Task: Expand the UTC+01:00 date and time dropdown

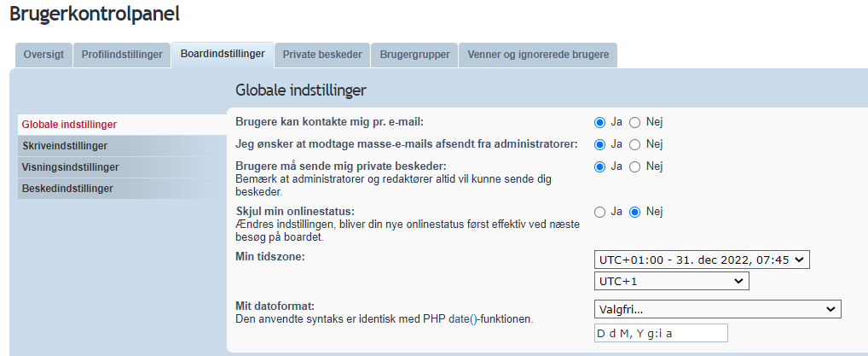Action: tap(701, 260)
